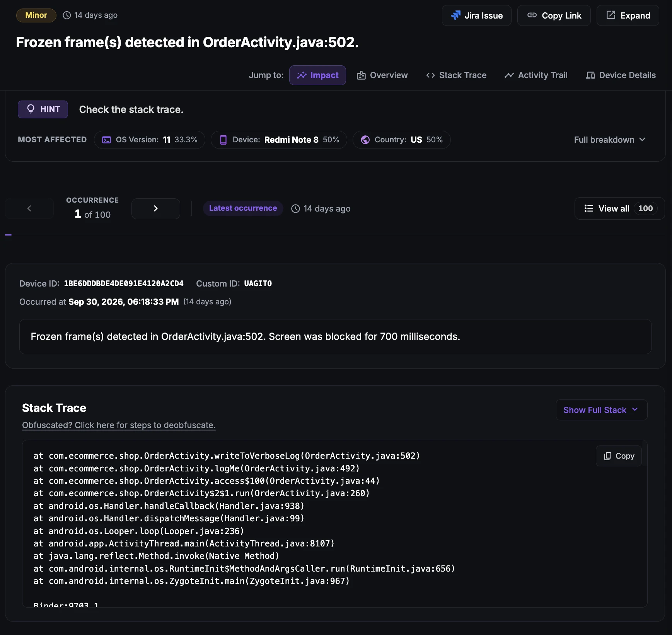
Task: Click the phone device icon
Action: [223, 140]
